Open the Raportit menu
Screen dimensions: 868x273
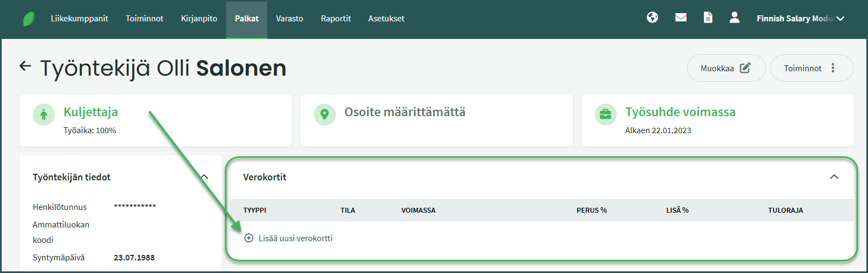pyautogui.click(x=336, y=19)
